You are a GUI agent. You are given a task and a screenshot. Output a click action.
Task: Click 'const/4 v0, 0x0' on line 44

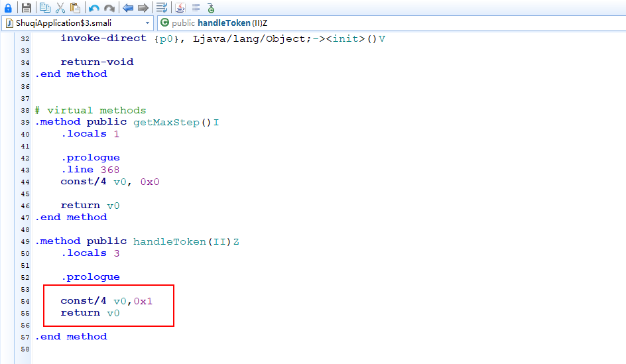[x=110, y=182]
